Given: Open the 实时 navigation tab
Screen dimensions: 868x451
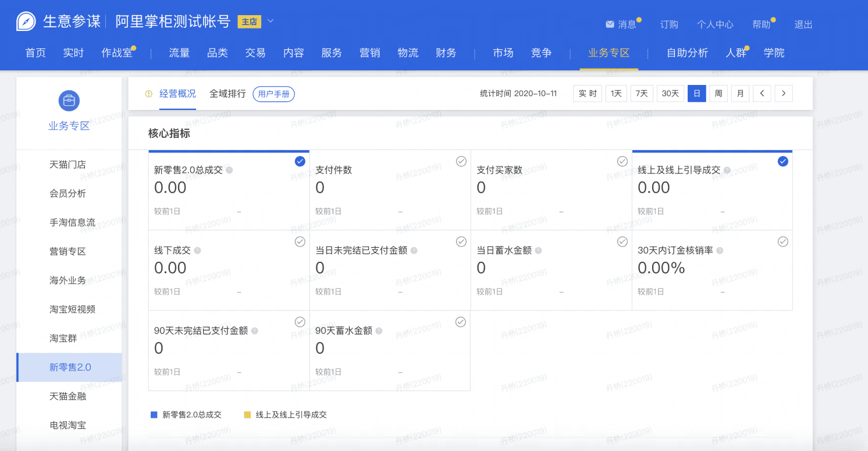Looking at the screenshot, I should (x=73, y=53).
